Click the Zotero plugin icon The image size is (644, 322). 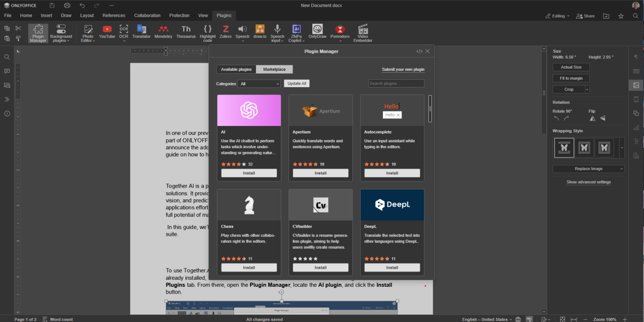(225, 31)
